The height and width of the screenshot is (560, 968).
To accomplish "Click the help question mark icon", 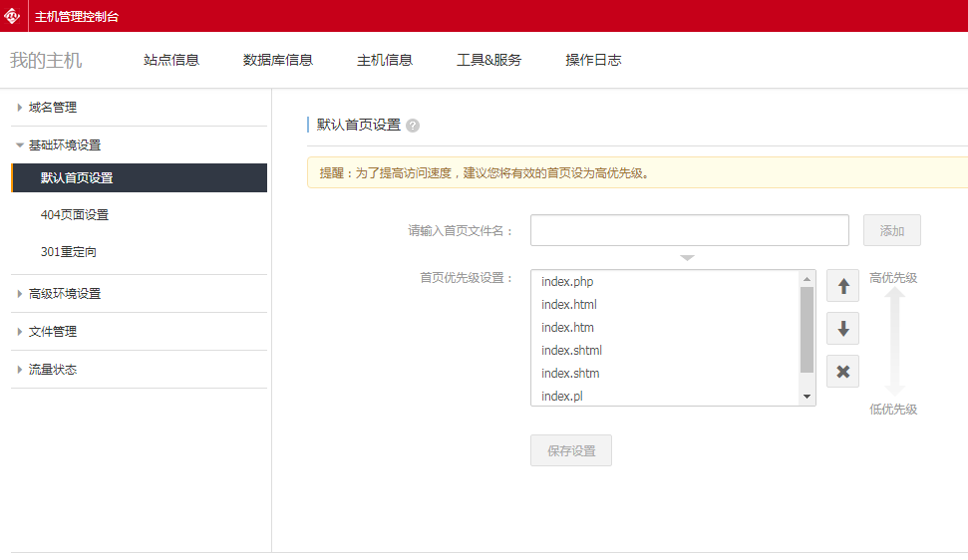I will 413,126.
